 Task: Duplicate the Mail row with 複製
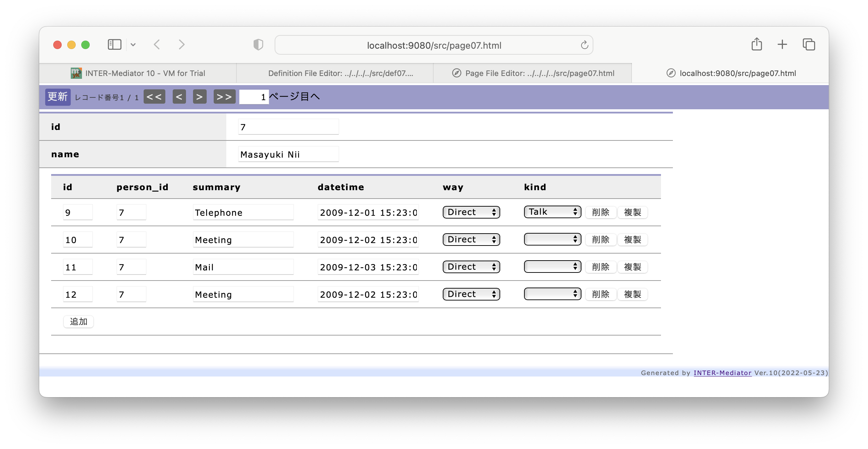(633, 267)
